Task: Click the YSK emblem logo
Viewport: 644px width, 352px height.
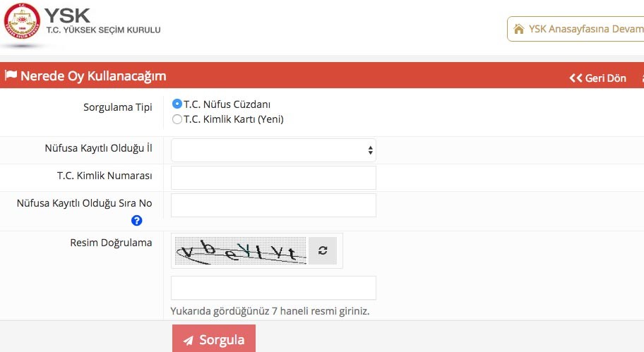Action: tap(22, 23)
